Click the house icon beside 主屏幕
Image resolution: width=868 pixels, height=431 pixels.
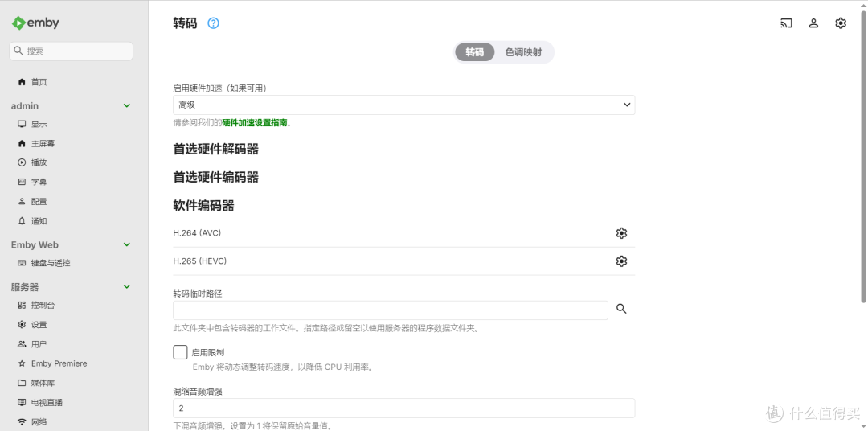[22, 143]
